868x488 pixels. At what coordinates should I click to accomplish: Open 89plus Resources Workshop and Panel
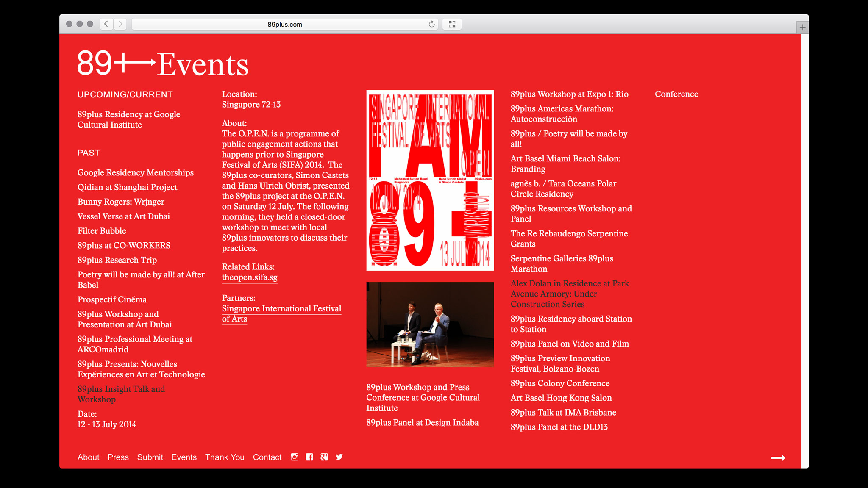[571, 213]
